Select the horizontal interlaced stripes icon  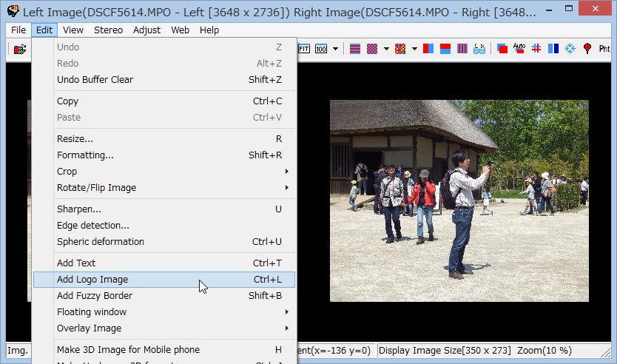[355, 49]
